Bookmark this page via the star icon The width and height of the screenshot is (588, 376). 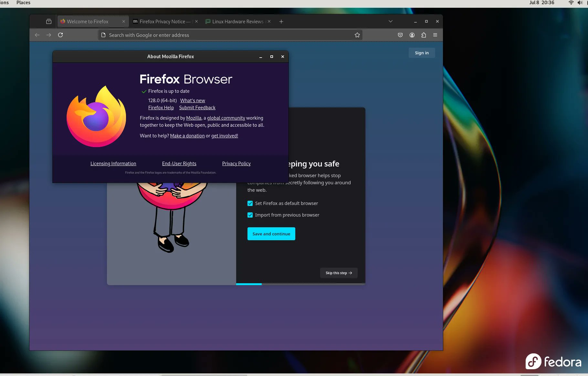click(357, 35)
